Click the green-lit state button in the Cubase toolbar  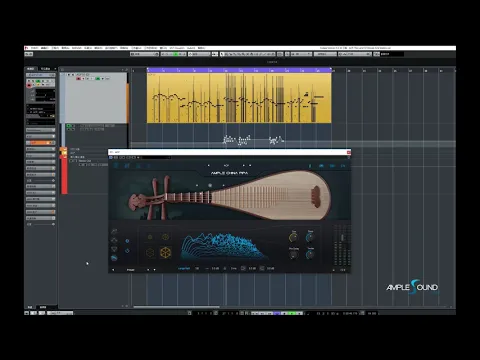(176, 54)
